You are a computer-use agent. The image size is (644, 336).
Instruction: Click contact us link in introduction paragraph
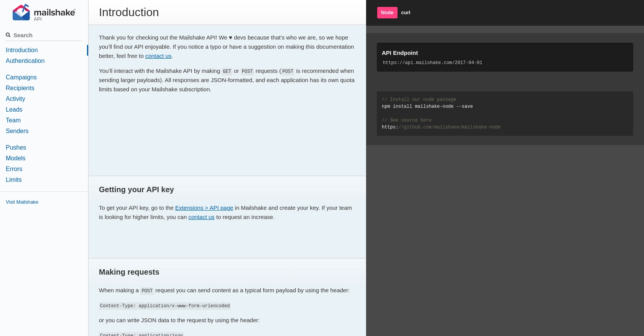coord(158,56)
